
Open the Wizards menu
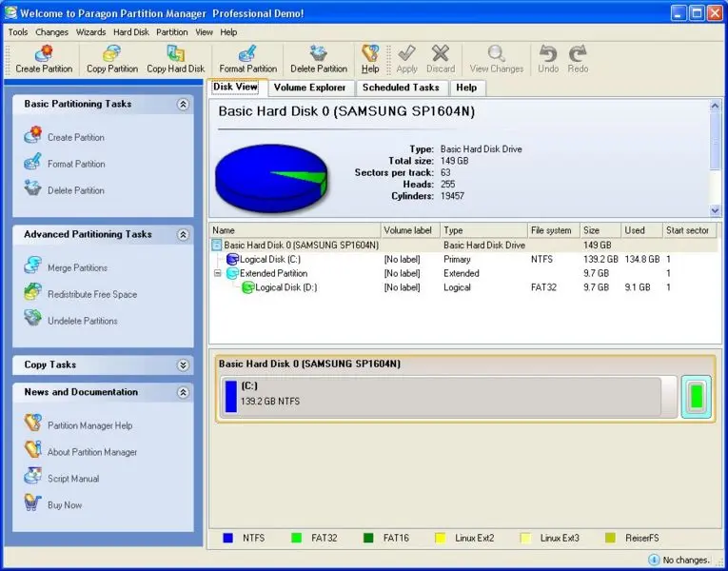pyautogui.click(x=91, y=32)
